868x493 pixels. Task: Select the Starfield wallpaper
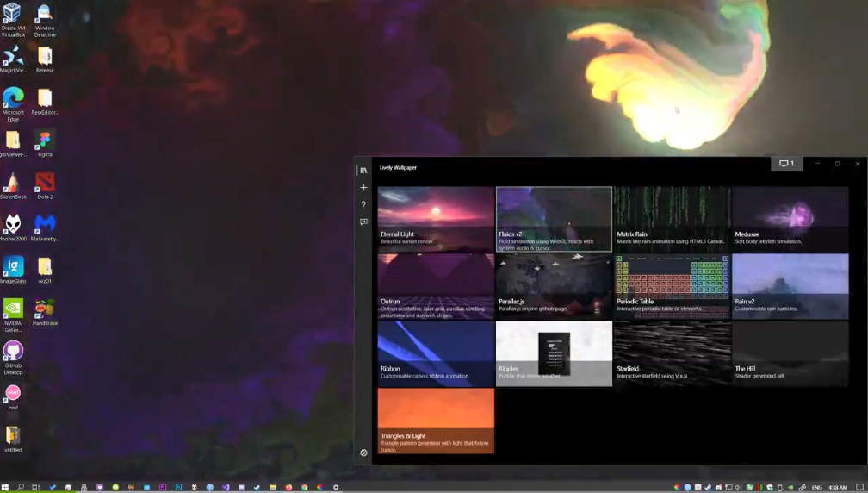(x=672, y=353)
